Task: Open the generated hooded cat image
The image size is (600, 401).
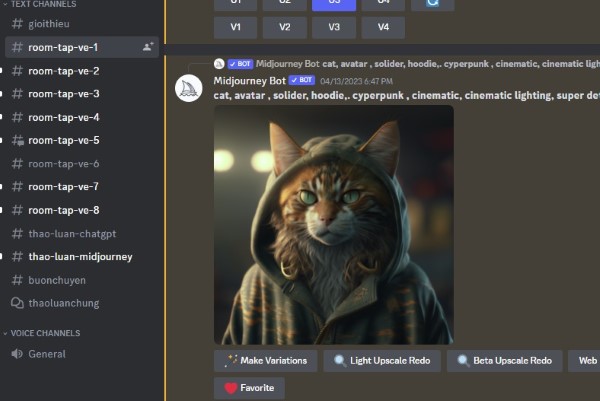Action: click(x=333, y=225)
